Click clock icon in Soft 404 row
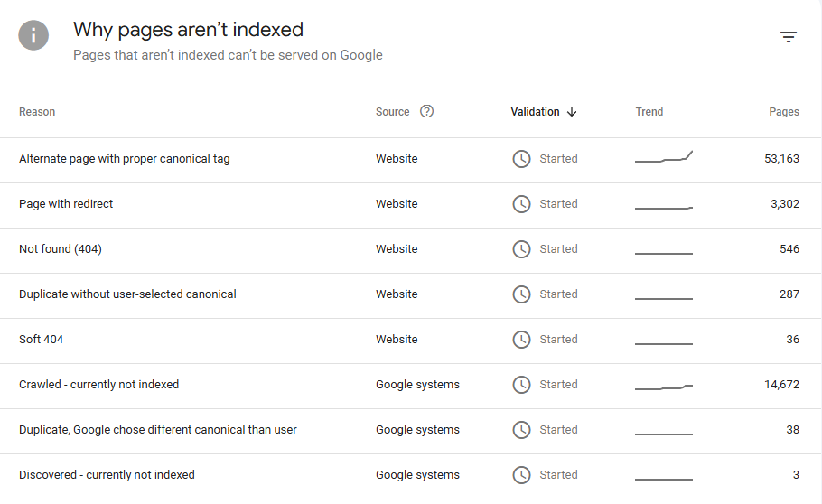Image resolution: width=822 pixels, height=504 pixels. (521, 340)
